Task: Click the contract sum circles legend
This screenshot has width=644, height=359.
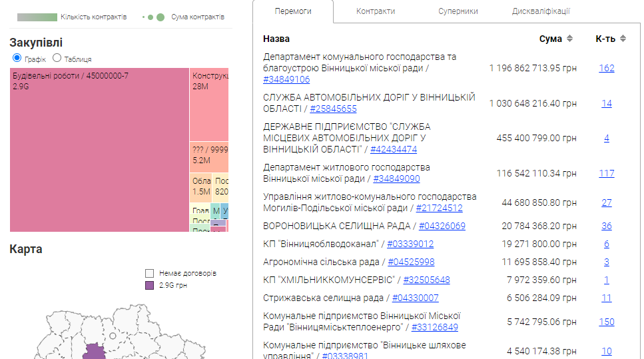Action: point(154,17)
